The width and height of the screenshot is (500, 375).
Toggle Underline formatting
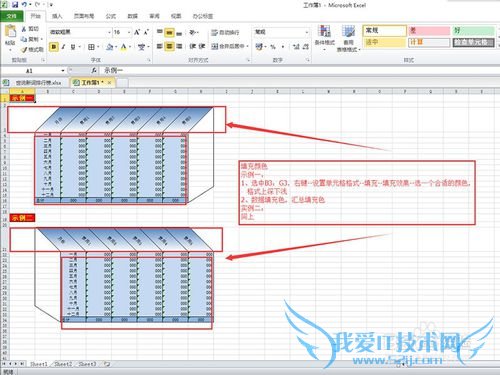[73, 47]
